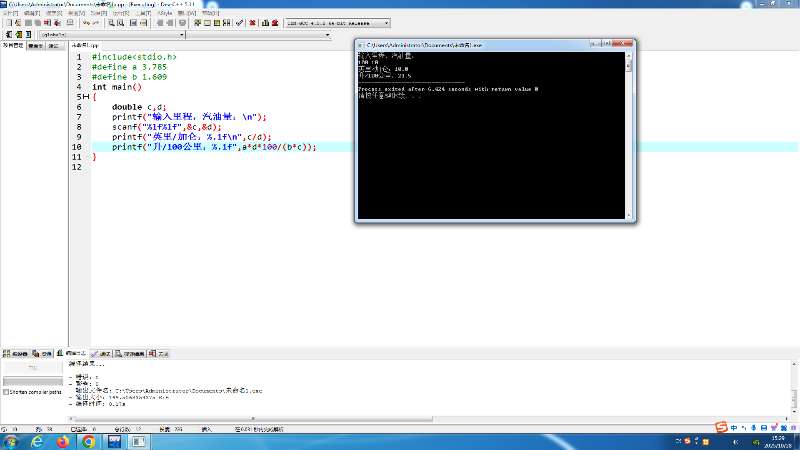This screenshot has height=450, width=800.
Task: Click the Compile & Run toolbar icon
Action: (217, 23)
